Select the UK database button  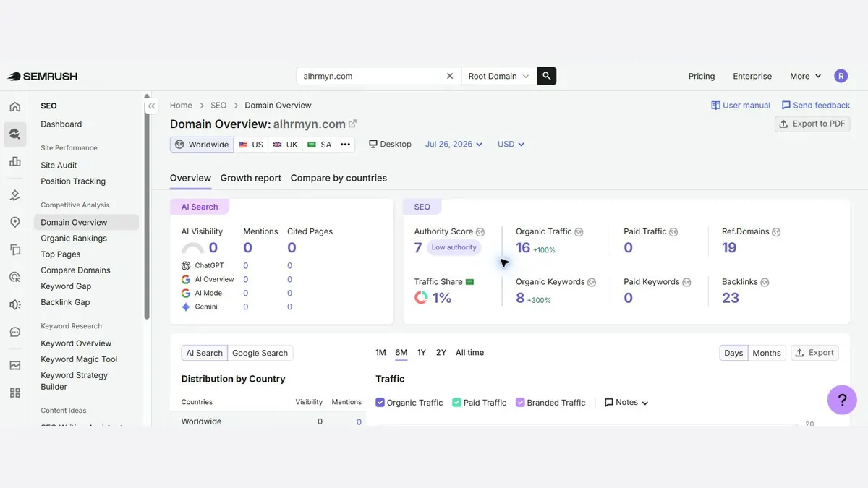pyautogui.click(x=285, y=145)
